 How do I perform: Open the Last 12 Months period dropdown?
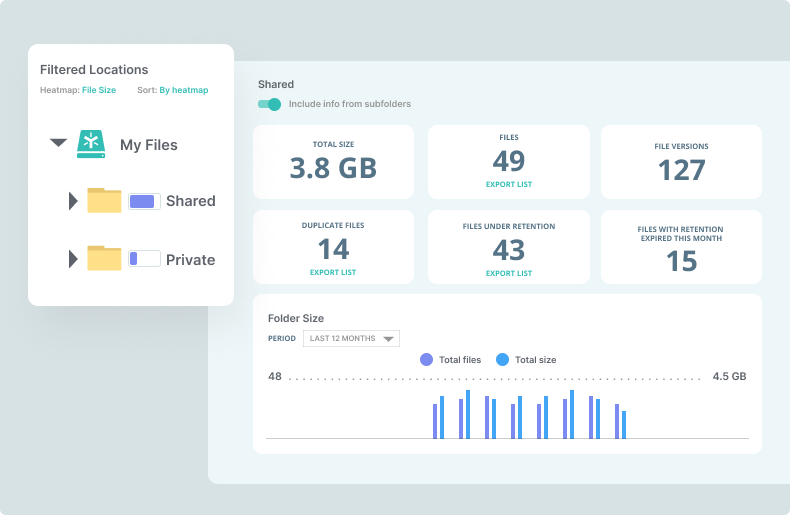click(351, 338)
